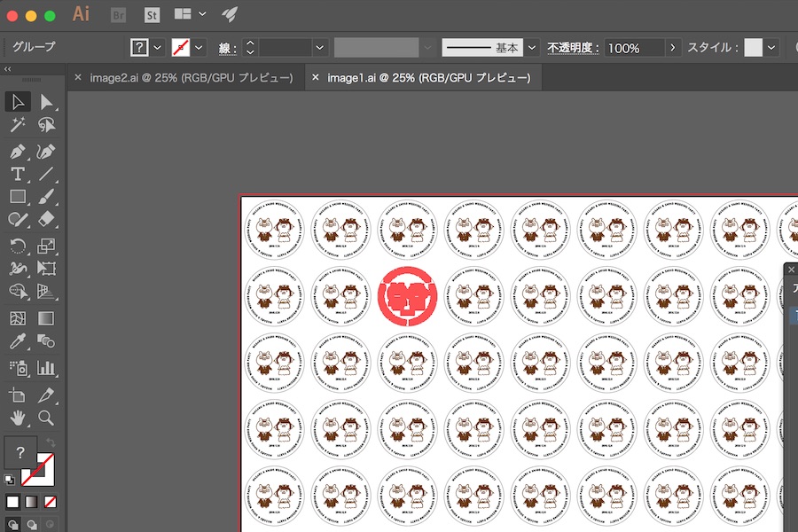Image resolution: width=798 pixels, height=532 pixels.
Task: Select the Magic Wand tool
Action: click(18, 126)
